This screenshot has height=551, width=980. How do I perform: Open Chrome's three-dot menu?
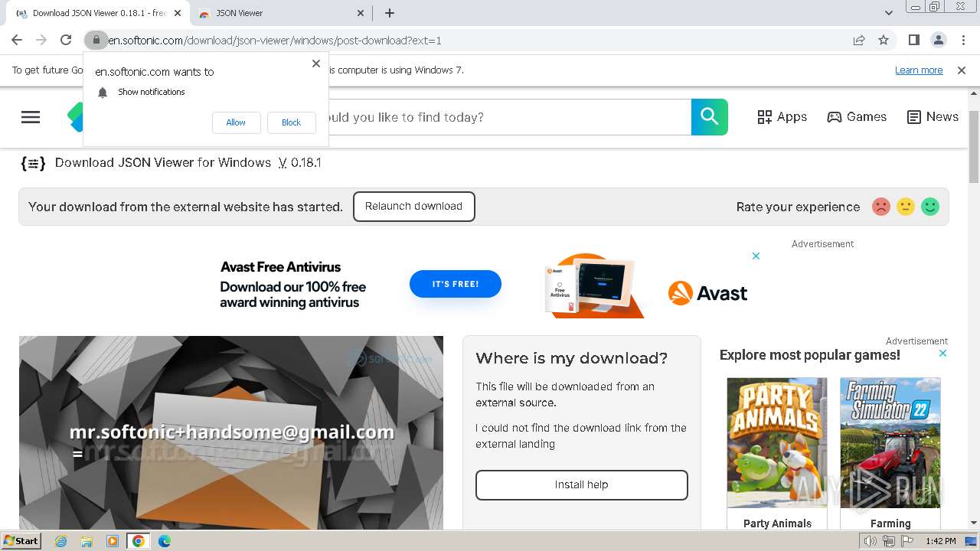coord(963,41)
